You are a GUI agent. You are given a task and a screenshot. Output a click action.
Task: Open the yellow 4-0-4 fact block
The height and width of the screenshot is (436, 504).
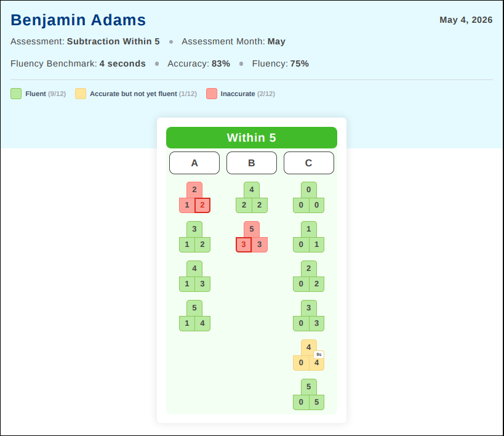tap(308, 355)
